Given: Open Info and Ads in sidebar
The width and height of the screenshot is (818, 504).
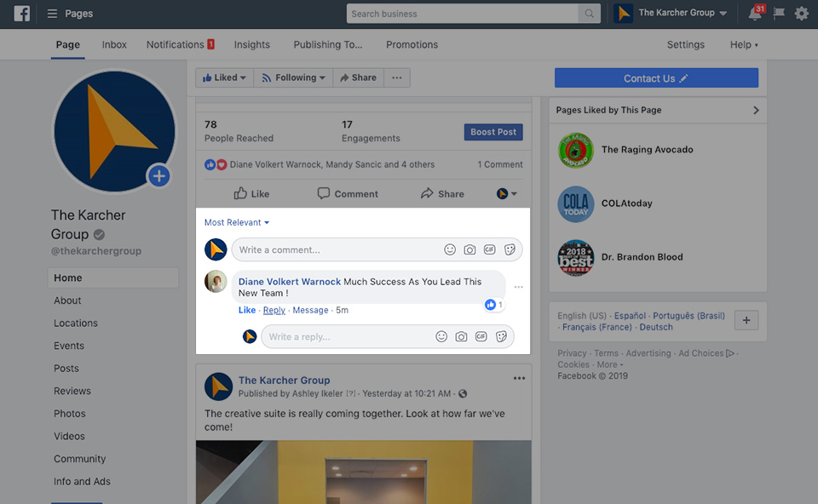Looking at the screenshot, I should (x=82, y=482).
